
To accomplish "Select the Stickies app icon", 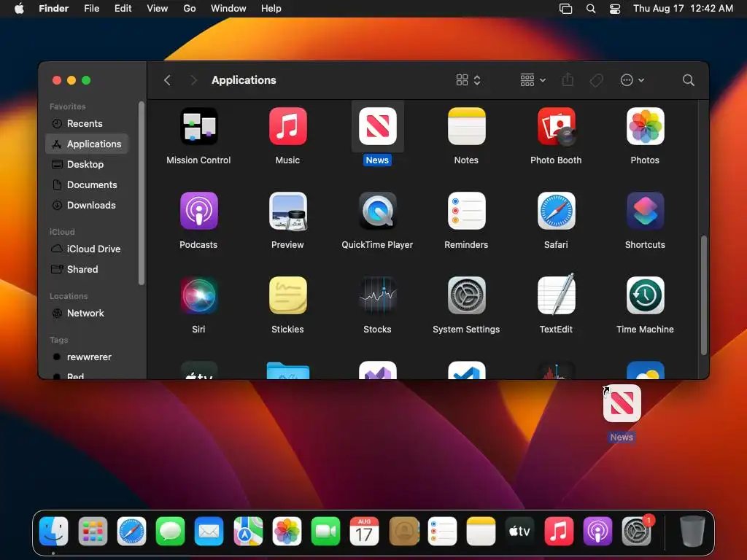I will coord(287,295).
